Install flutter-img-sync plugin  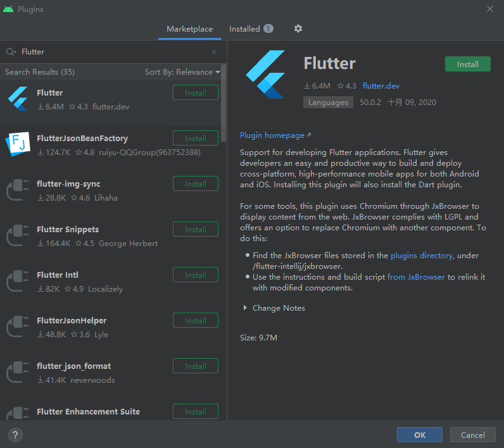196,184
